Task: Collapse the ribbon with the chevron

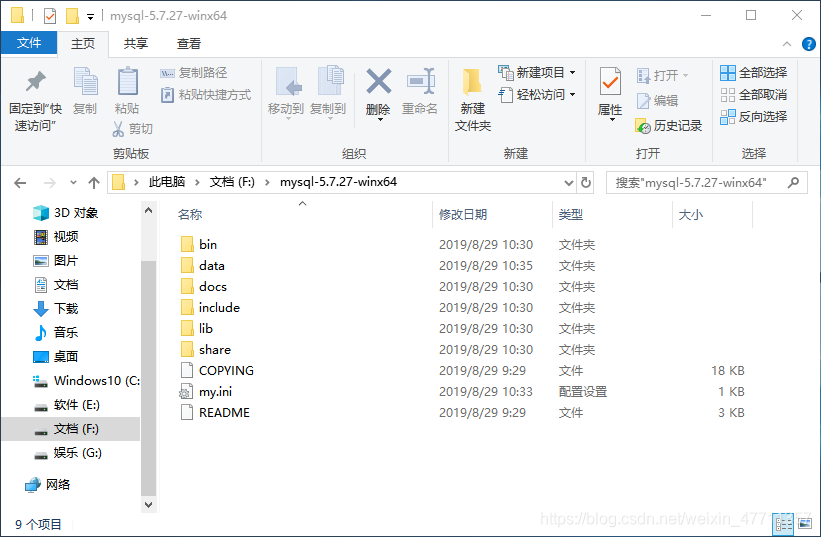Action: pyautogui.click(x=786, y=44)
